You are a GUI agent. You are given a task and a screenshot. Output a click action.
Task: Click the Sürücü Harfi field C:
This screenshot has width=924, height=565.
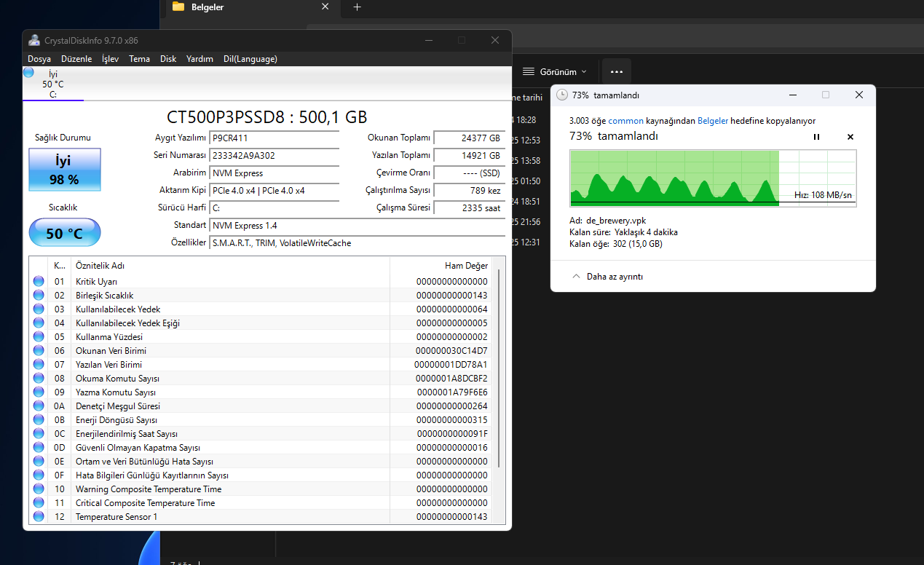coord(275,208)
